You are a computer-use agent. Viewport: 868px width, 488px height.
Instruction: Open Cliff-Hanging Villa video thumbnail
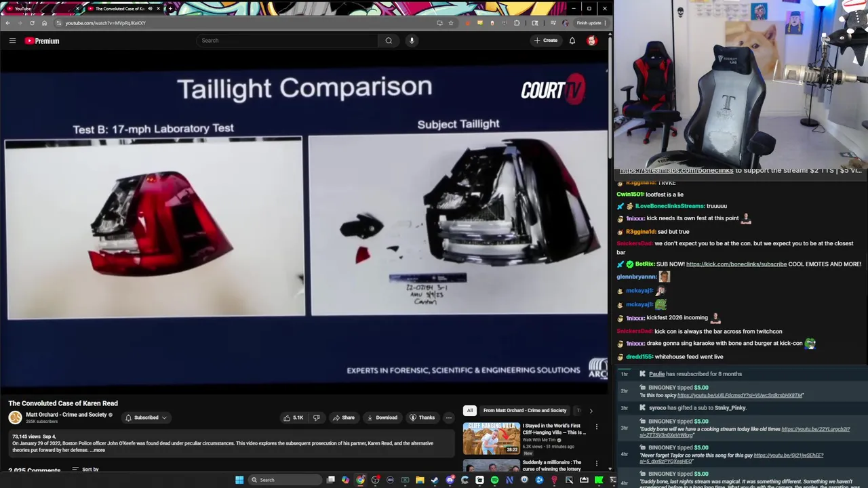pyautogui.click(x=491, y=438)
